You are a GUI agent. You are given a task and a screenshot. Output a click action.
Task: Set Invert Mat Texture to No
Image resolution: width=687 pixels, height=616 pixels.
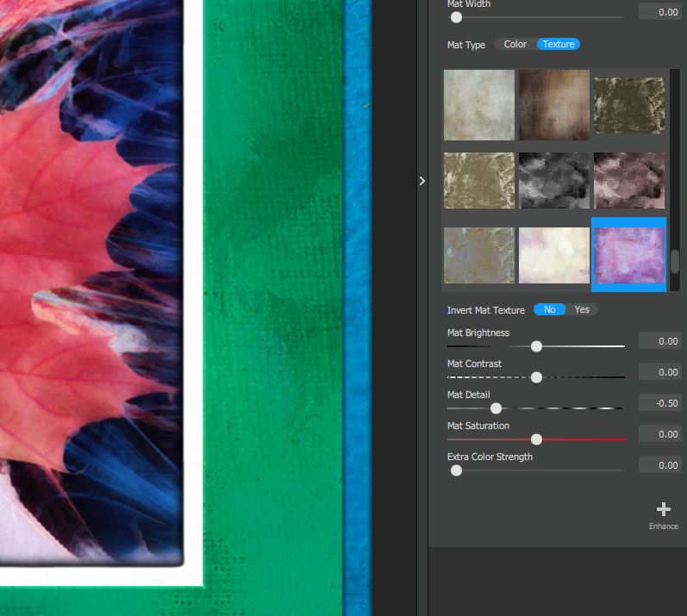pos(549,309)
